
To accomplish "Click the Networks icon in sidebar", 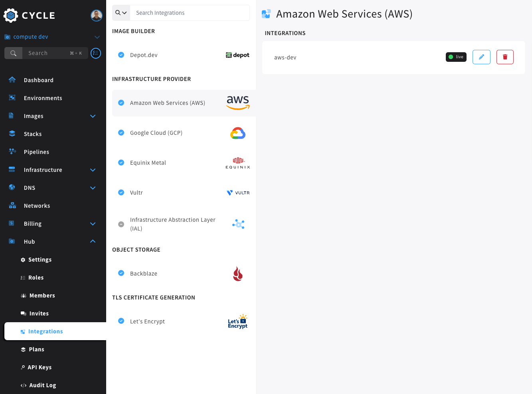I will [12, 205].
